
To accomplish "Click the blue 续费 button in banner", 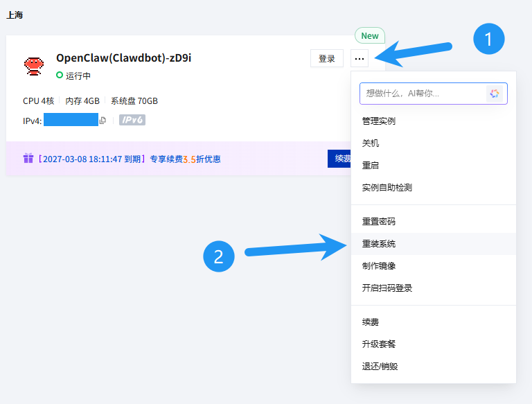I will point(339,159).
